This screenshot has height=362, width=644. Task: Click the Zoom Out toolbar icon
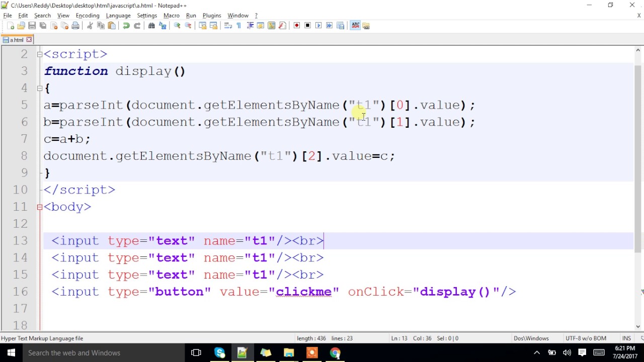click(x=188, y=26)
